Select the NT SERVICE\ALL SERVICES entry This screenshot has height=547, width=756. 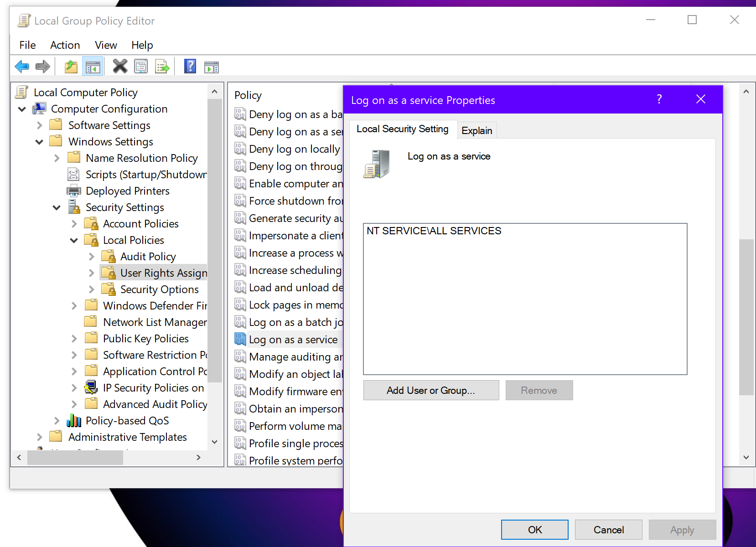point(434,231)
